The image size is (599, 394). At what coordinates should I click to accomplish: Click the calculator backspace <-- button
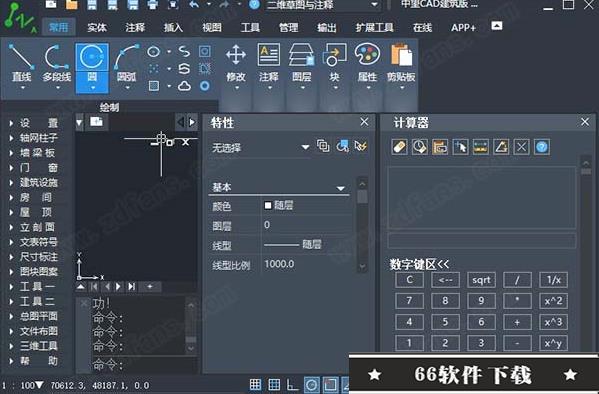click(445, 280)
